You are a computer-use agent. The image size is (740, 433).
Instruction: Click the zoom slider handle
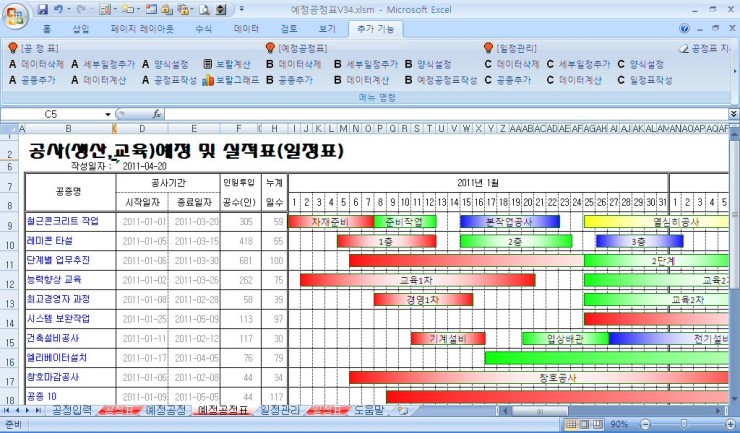[x=683, y=424]
